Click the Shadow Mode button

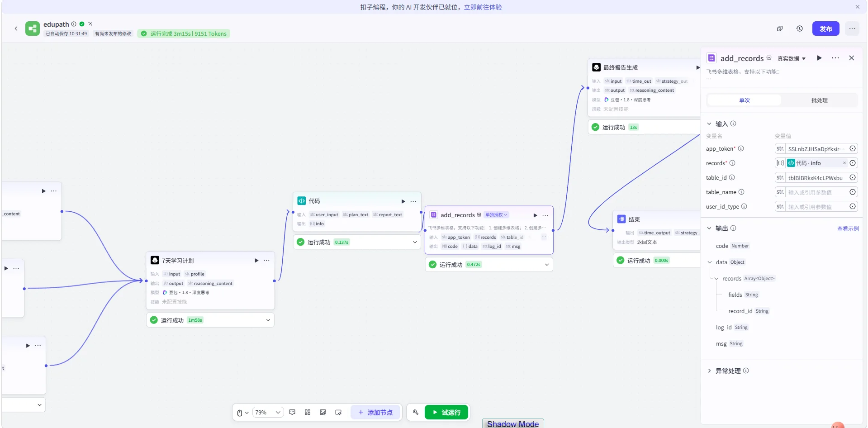pos(513,424)
